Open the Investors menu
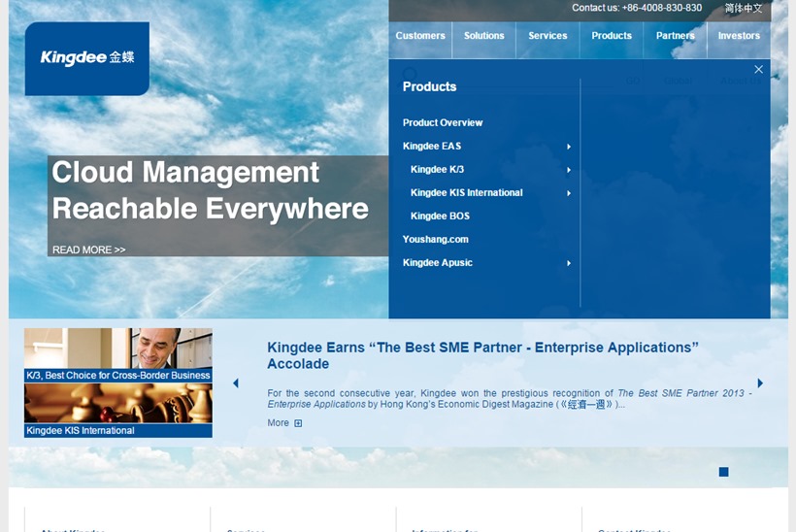Screen dimensions: 796x532 [739, 36]
